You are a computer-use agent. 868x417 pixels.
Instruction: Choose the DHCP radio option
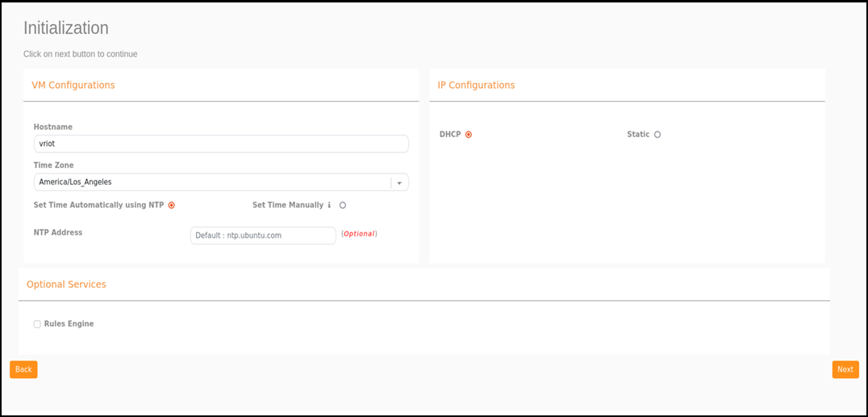(x=469, y=135)
